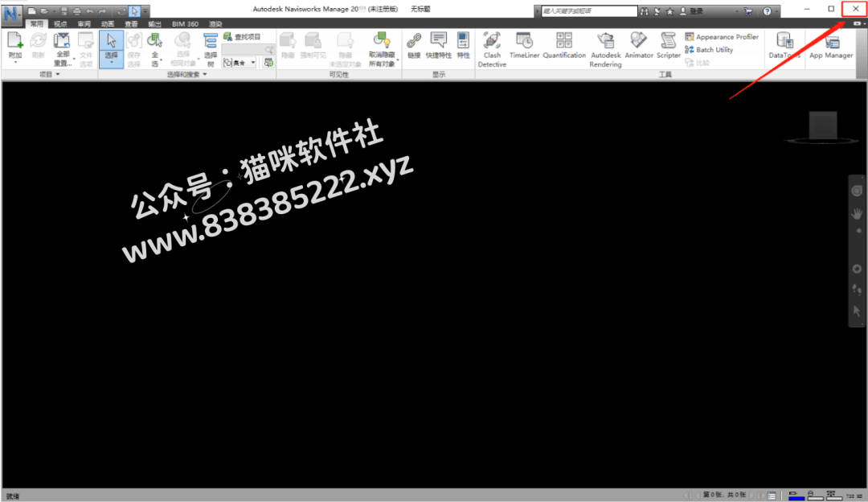The width and height of the screenshot is (868, 502).
Task: Open the Sets (集合) dropdown
Action: pyautogui.click(x=240, y=63)
